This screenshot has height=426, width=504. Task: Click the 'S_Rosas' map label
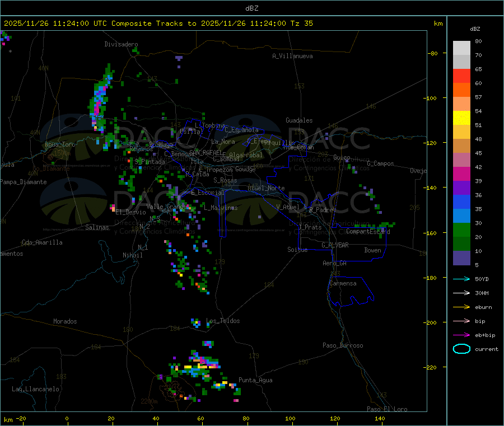[x=225, y=180]
